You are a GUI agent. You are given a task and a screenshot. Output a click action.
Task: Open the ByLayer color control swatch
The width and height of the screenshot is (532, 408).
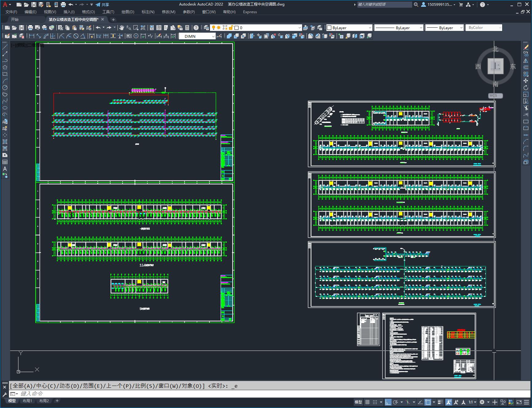click(x=349, y=28)
